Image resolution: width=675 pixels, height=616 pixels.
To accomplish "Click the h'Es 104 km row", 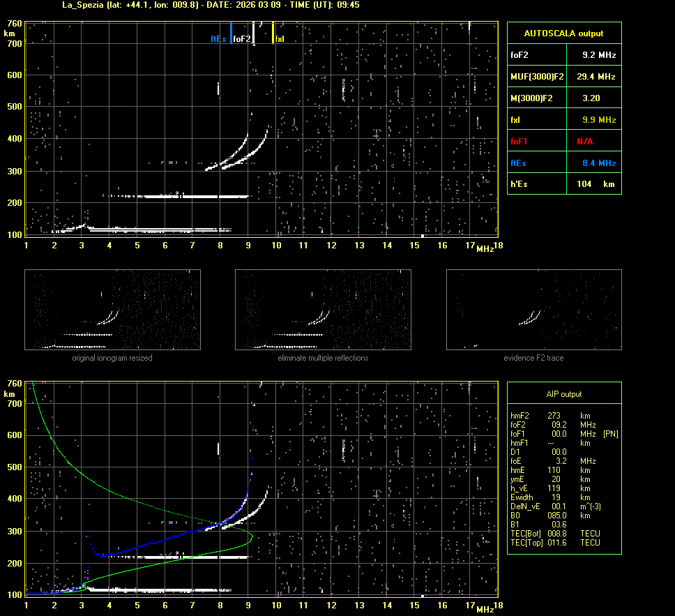I will (563, 184).
